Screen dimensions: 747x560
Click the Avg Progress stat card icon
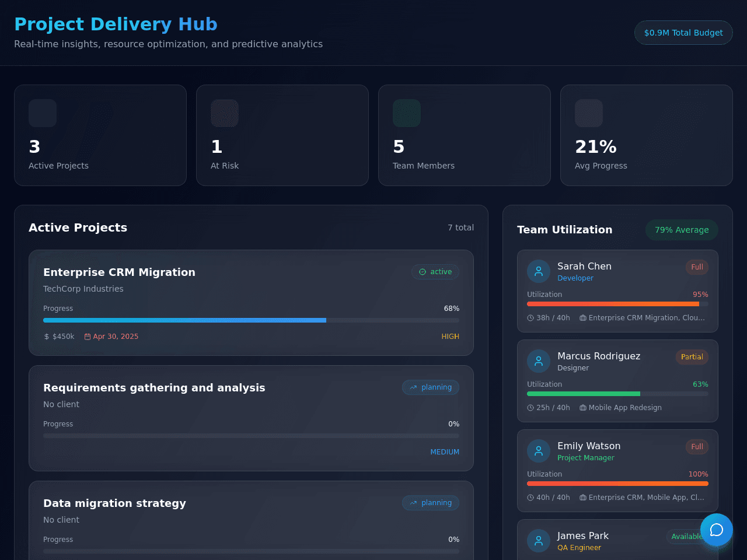[x=589, y=113]
